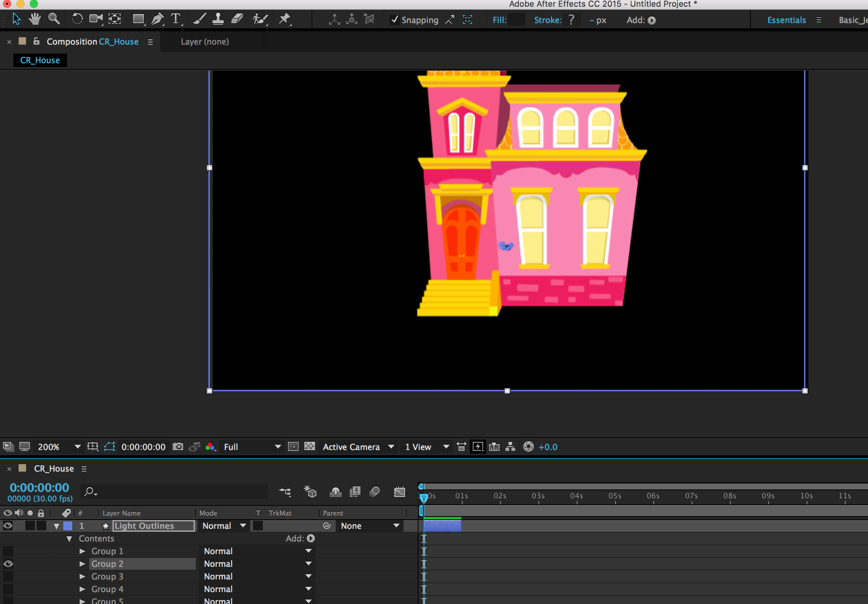Hide the Light Outlines layer eye

(x=8, y=526)
